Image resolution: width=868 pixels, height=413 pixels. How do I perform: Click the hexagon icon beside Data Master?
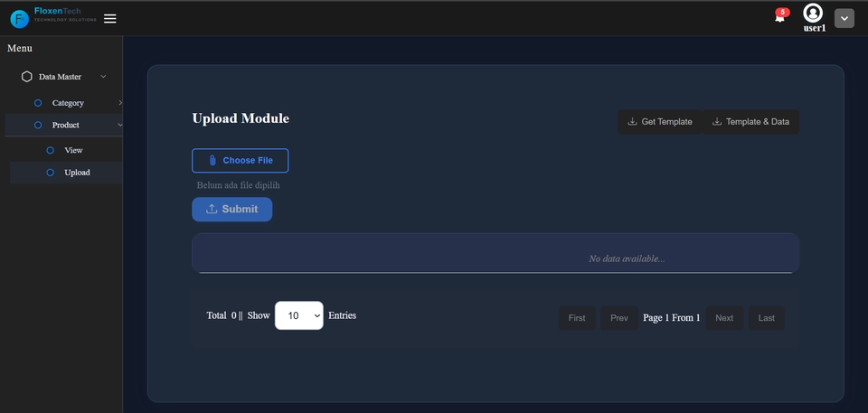pyautogui.click(x=27, y=77)
